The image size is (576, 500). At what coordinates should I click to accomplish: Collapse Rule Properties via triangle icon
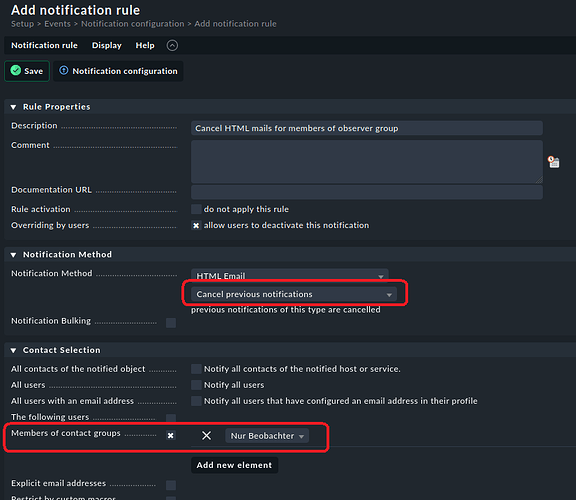tap(14, 107)
